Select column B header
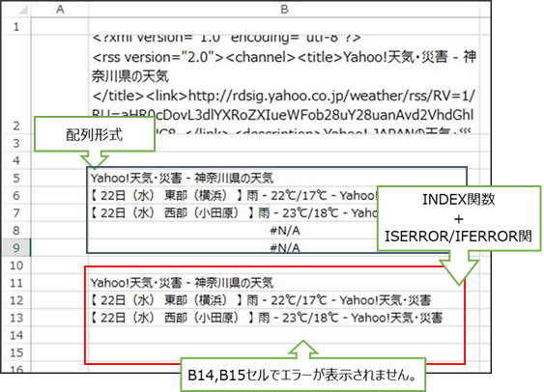544x392 pixels. pos(284,10)
